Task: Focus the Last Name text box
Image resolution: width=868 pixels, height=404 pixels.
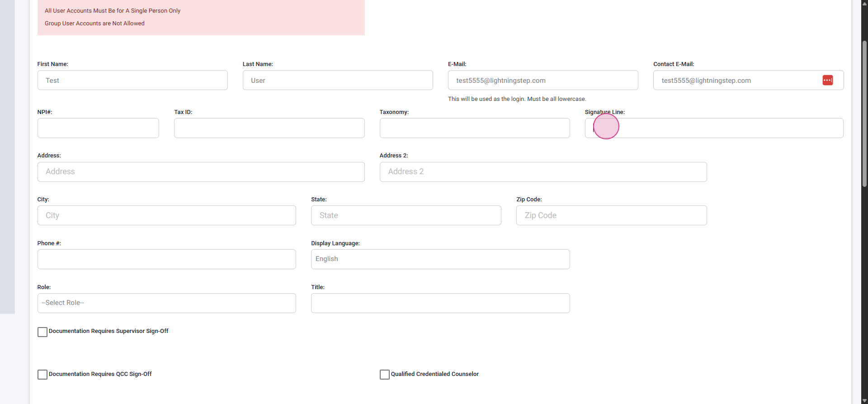Action: pos(337,80)
